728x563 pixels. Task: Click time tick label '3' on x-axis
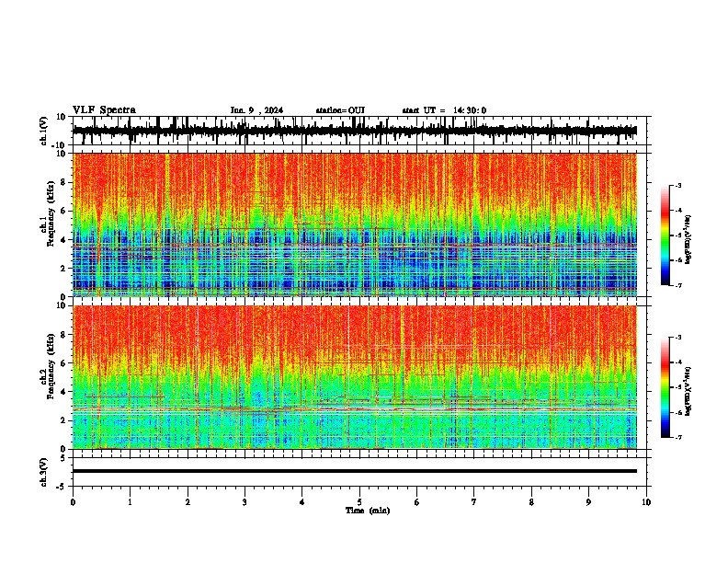tap(245, 502)
